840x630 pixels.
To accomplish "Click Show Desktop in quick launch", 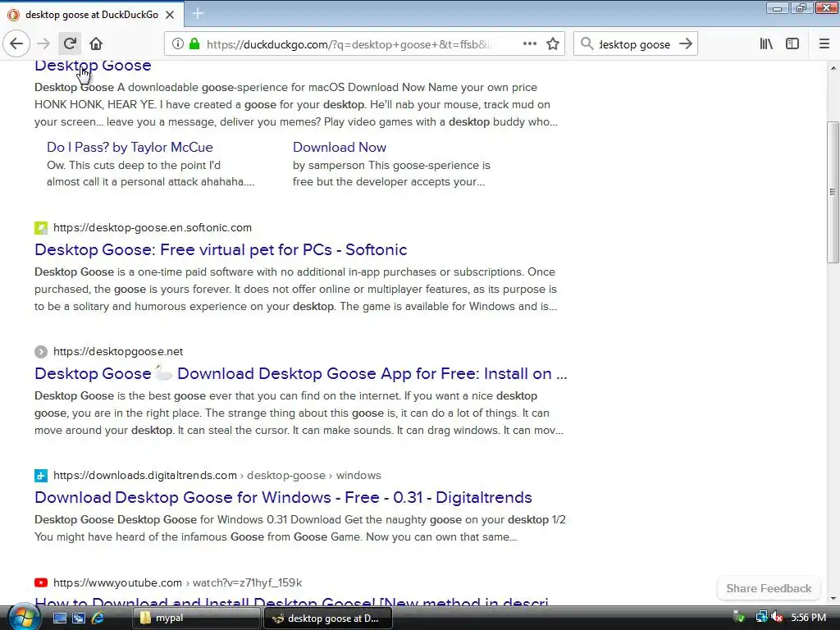I will click(x=59, y=618).
